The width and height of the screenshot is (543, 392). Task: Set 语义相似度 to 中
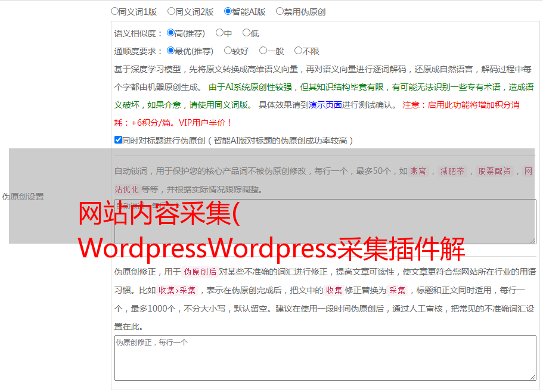pyautogui.click(x=219, y=33)
